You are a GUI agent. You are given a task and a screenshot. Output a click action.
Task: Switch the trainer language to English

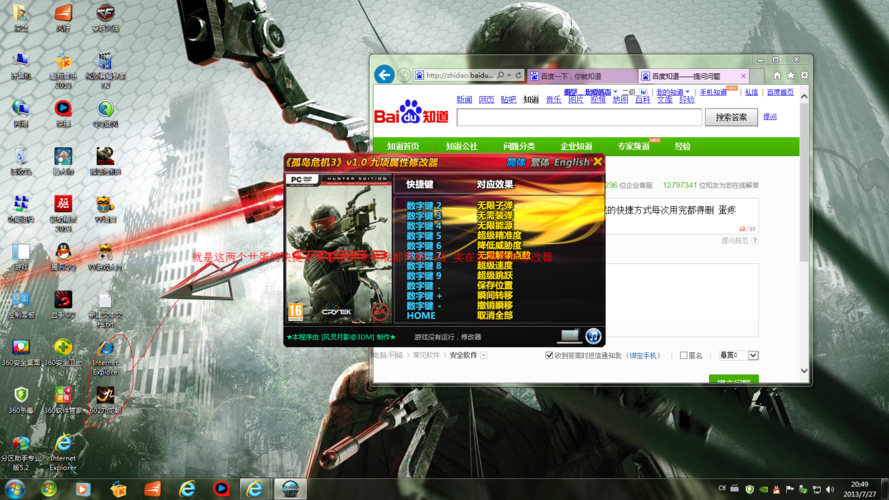click(x=572, y=162)
